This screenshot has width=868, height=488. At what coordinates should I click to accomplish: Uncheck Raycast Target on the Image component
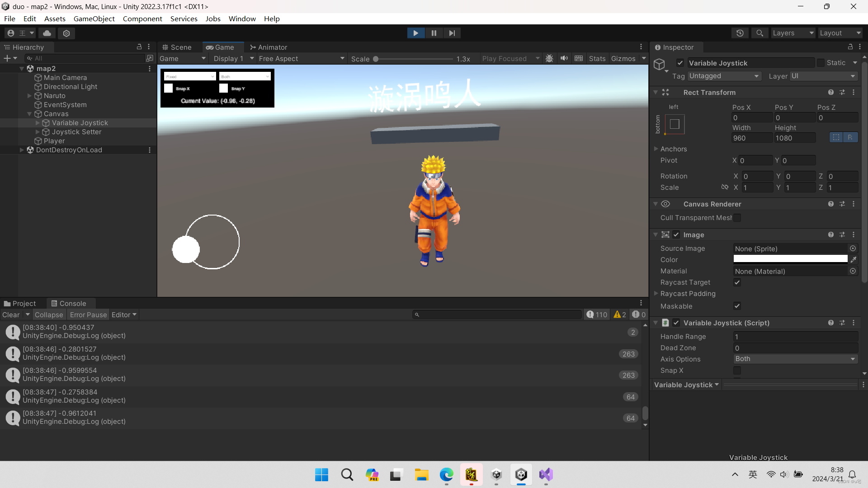pos(737,282)
